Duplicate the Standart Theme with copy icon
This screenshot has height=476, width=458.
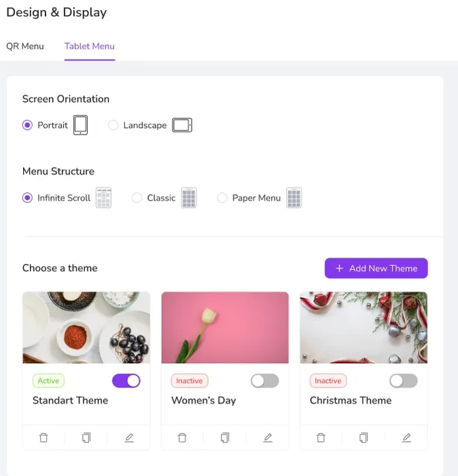[86, 437]
